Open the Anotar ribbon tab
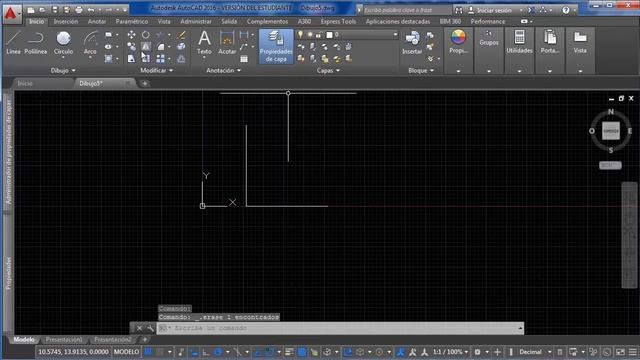The image size is (640, 360). [97, 21]
